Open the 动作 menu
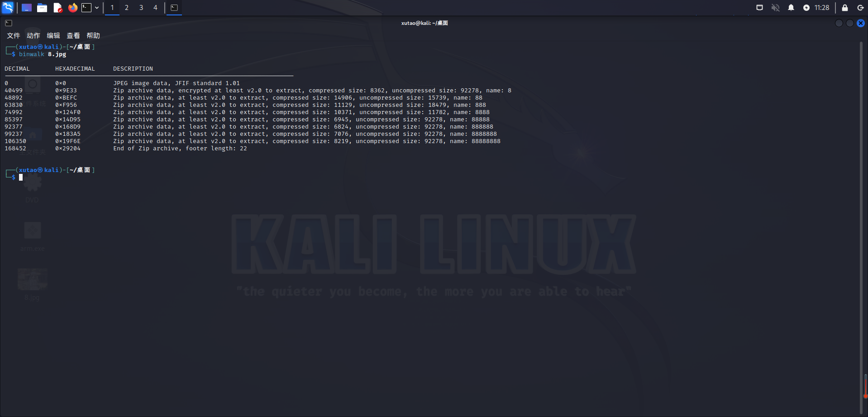Screen dimensions: 868x417 33,36
